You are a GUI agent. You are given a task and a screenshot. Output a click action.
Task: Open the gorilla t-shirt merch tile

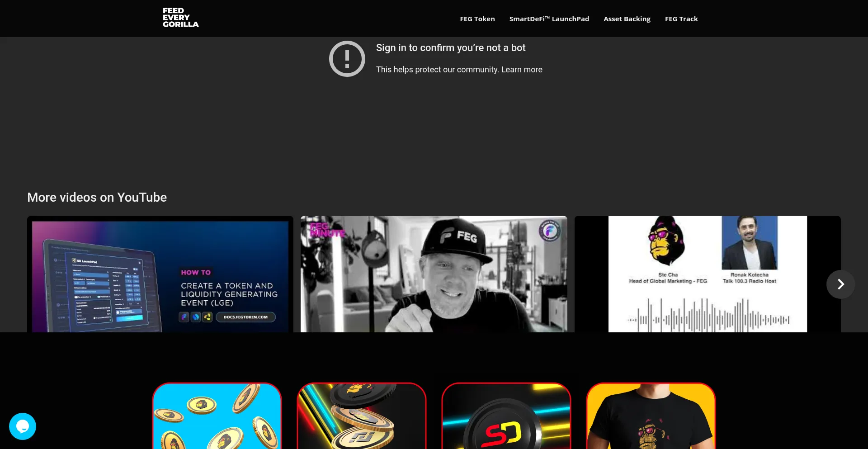point(651,416)
